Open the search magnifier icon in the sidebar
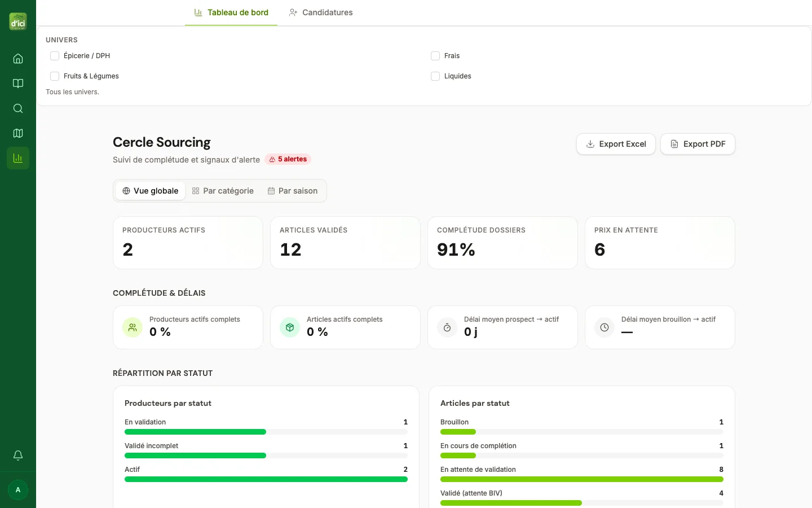This screenshot has width=812, height=508. pyautogui.click(x=18, y=108)
